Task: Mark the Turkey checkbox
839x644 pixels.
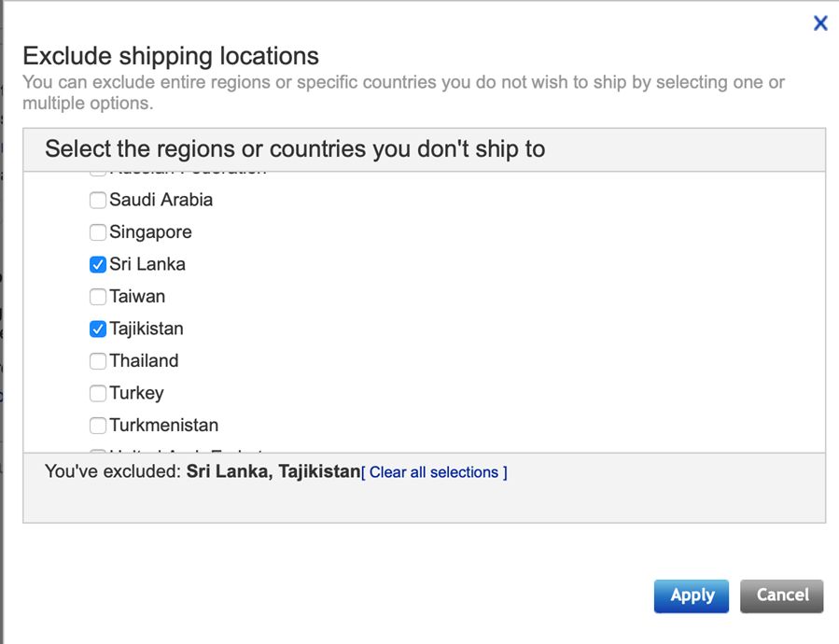Action: 98,393
